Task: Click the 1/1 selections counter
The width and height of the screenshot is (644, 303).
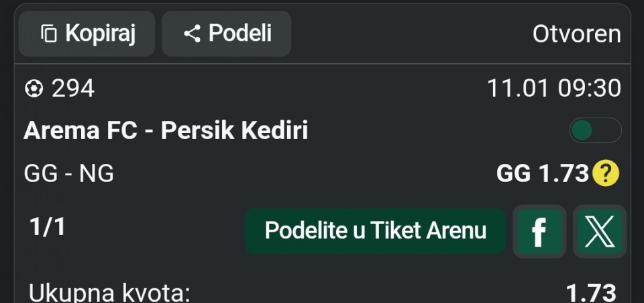Action: click(x=48, y=227)
